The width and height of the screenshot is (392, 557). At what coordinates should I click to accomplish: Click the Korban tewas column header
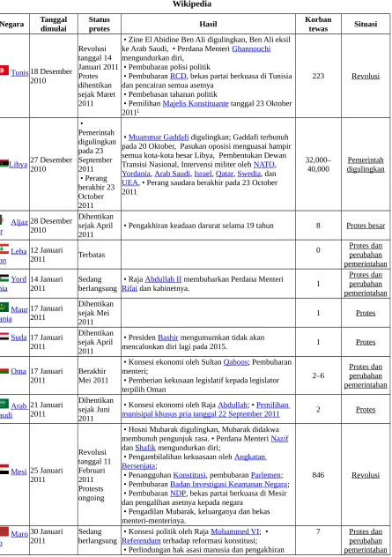(318, 24)
